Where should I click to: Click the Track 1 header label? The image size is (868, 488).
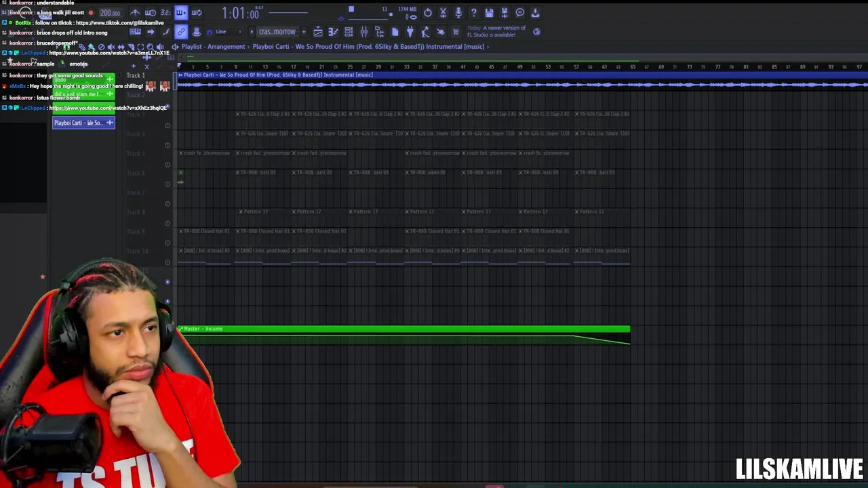136,75
